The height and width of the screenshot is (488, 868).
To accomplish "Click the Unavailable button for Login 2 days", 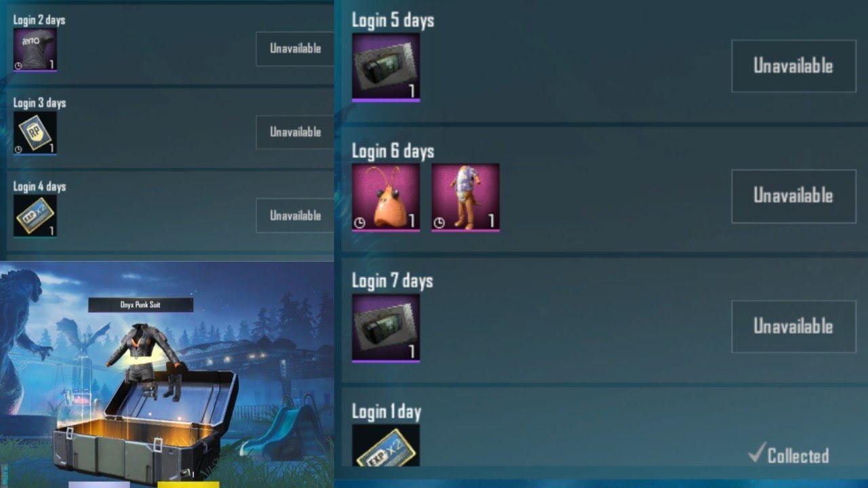I will (295, 49).
